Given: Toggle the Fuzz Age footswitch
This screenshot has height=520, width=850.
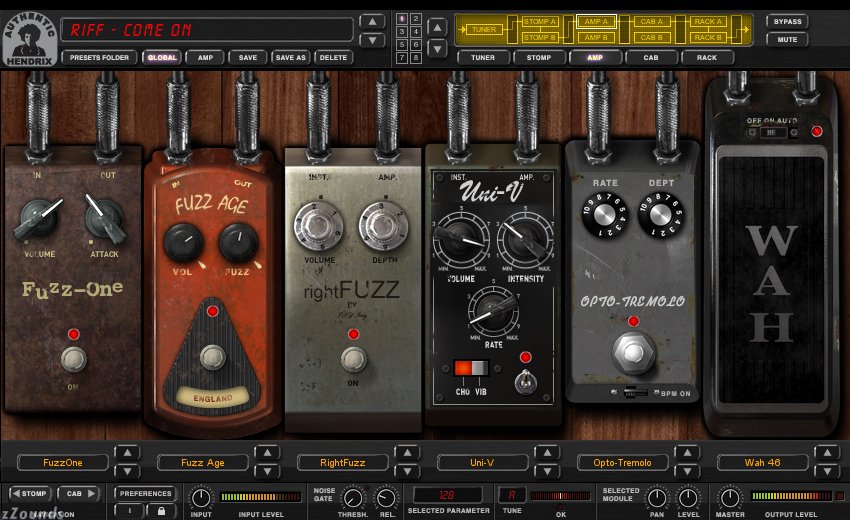Looking at the screenshot, I should (212, 357).
